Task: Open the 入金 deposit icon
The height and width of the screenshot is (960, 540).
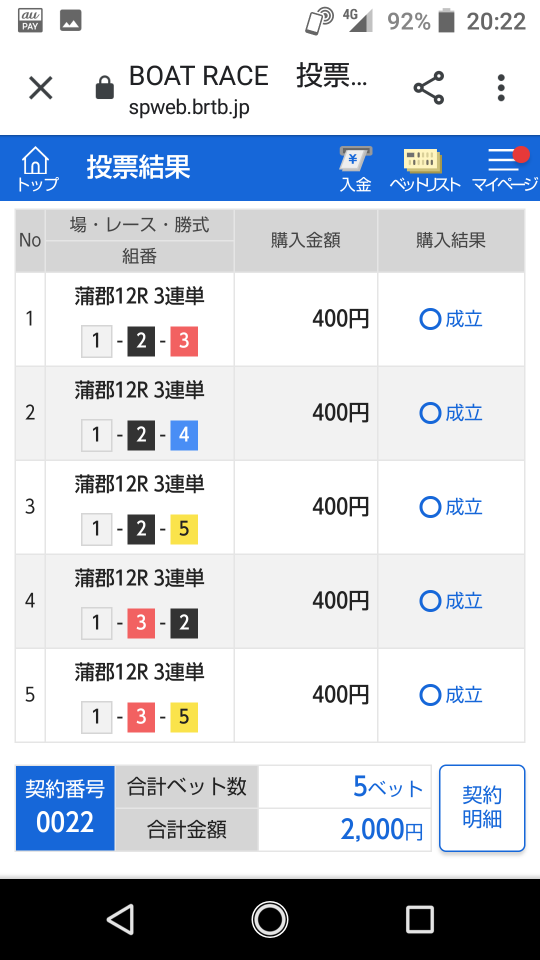Action: click(356, 168)
